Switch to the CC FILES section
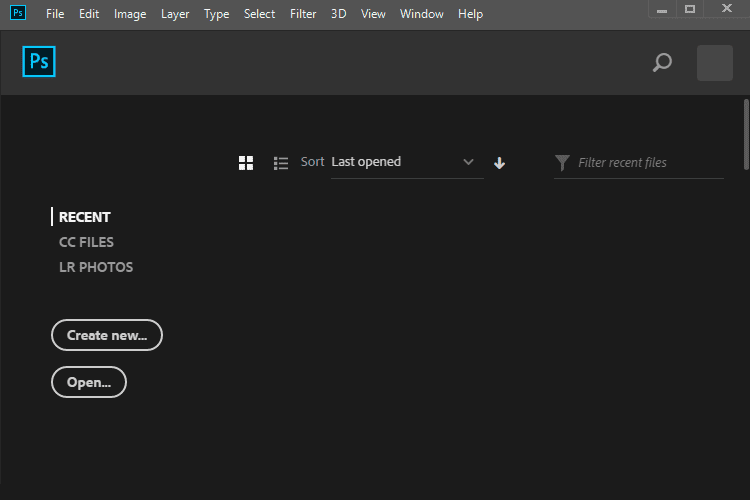The height and width of the screenshot is (500, 750). click(86, 242)
